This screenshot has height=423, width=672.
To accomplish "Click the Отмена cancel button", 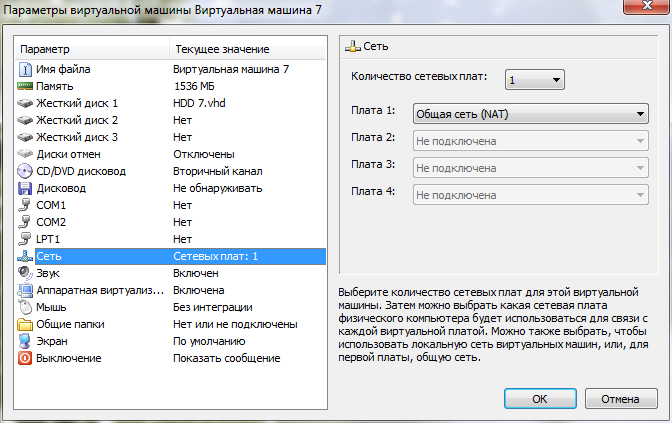I will 620,398.
